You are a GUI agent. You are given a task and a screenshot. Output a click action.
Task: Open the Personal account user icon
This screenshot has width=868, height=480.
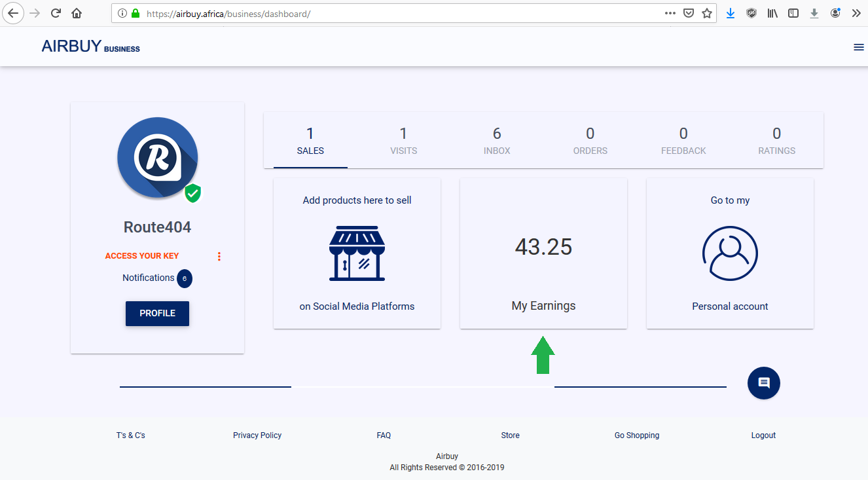click(x=730, y=254)
